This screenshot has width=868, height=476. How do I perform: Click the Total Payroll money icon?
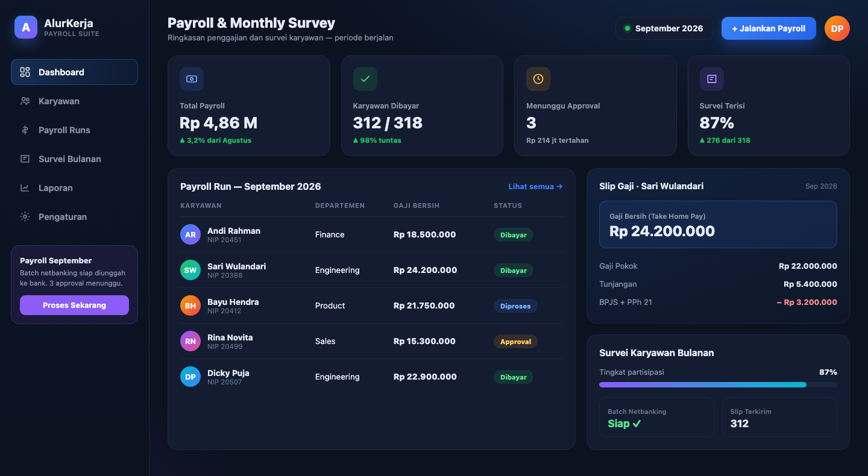(192, 79)
